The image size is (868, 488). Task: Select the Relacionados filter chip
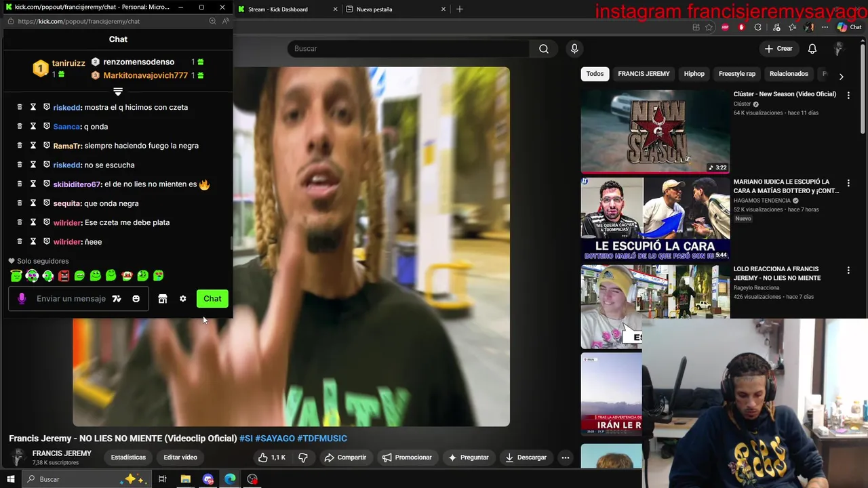tap(789, 74)
